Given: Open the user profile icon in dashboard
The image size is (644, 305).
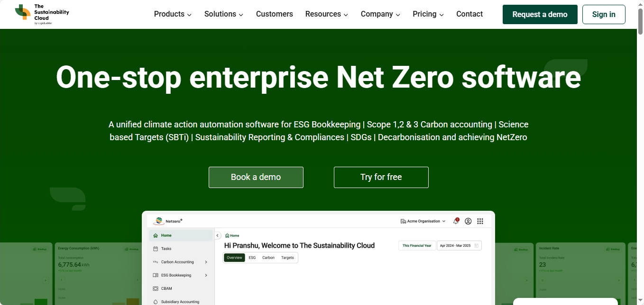Looking at the screenshot, I should click(468, 221).
